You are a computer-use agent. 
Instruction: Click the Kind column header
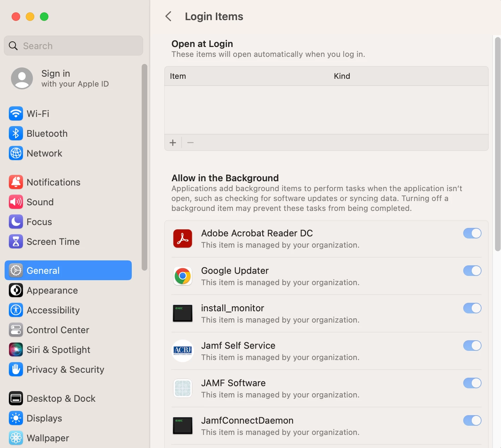pyautogui.click(x=342, y=76)
